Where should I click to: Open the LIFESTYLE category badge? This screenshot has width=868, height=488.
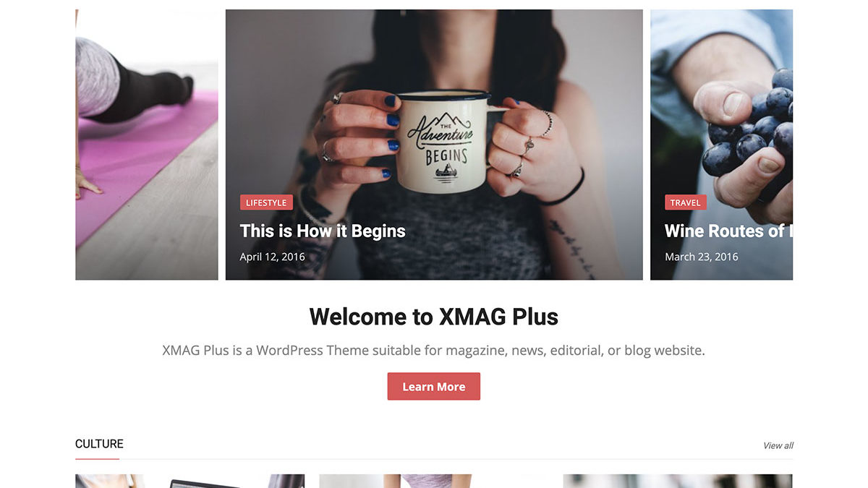[266, 202]
